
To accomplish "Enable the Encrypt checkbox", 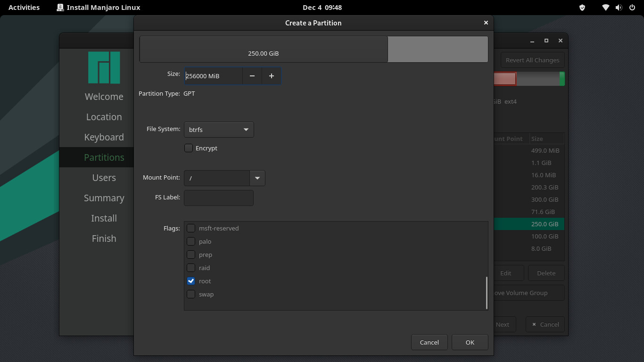I will tap(189, 148).
